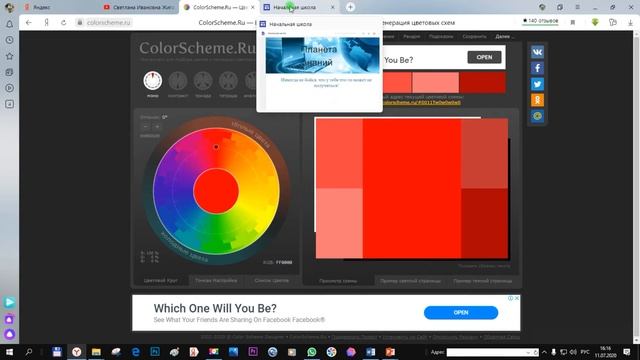The image size is (640, 360).
Task: Click the blue OPEN ad button
Action: [x=461, y=313]
